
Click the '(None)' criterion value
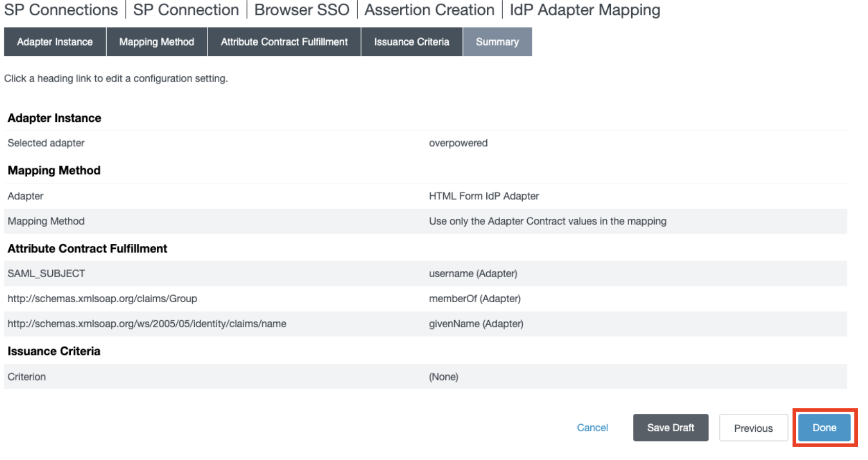pos(444,377)
